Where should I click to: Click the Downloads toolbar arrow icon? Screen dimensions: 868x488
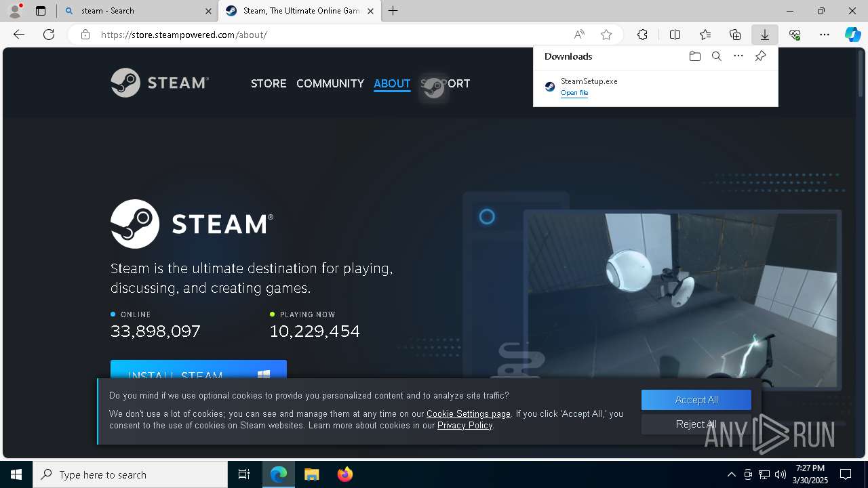(764, 35)
